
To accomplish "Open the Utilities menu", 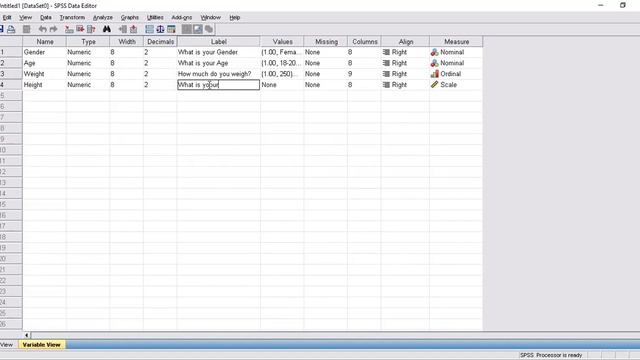I will pos(155,18).
